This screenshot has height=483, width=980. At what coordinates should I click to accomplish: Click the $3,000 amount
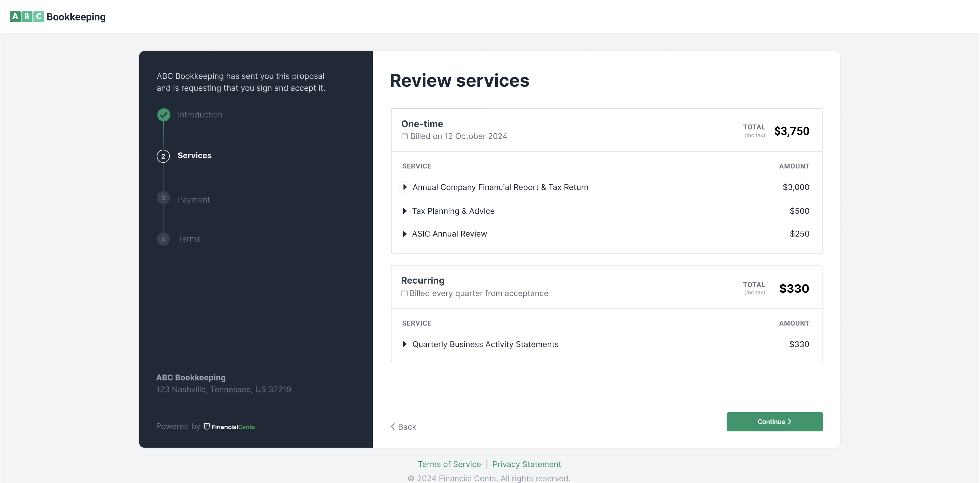click(796, 187)
